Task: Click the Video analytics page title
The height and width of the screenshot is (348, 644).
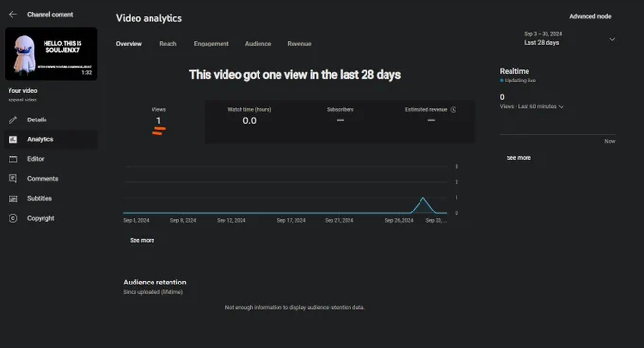Action: pyautogui.click(x=149, y=18)
